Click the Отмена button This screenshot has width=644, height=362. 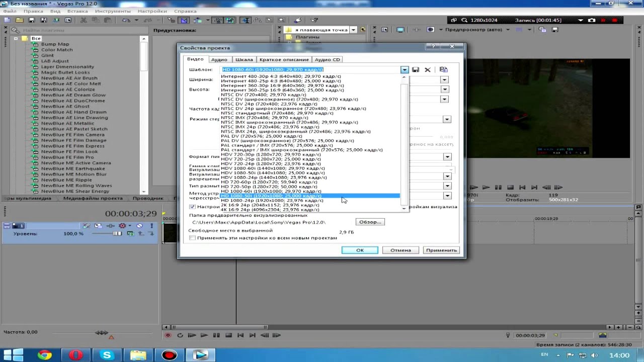[x=400, y=250]
